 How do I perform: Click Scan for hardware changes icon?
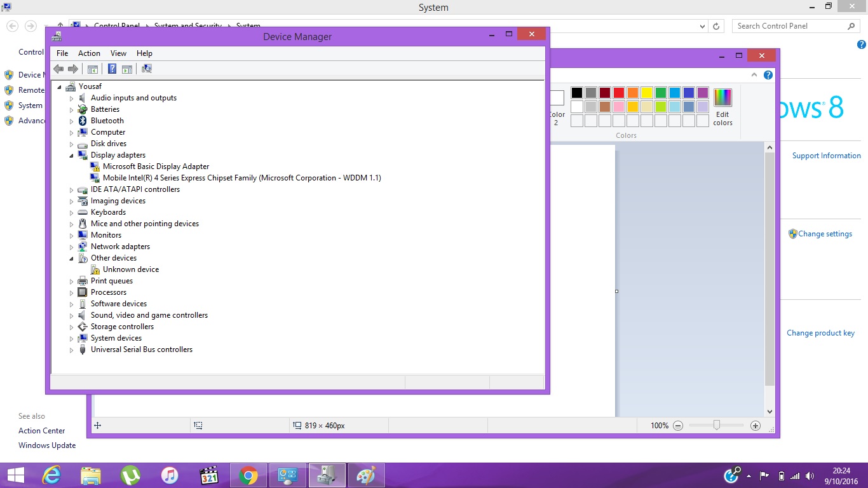click(x=147, y=69)
